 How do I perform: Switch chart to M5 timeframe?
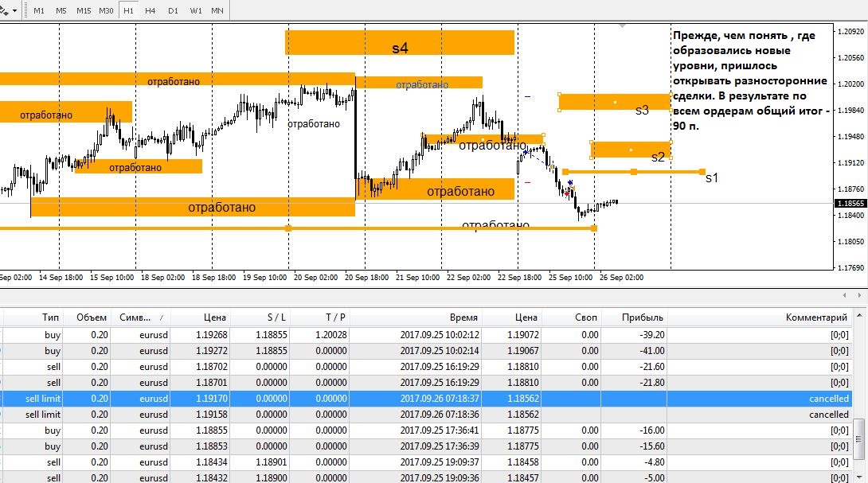coord(61,10)
